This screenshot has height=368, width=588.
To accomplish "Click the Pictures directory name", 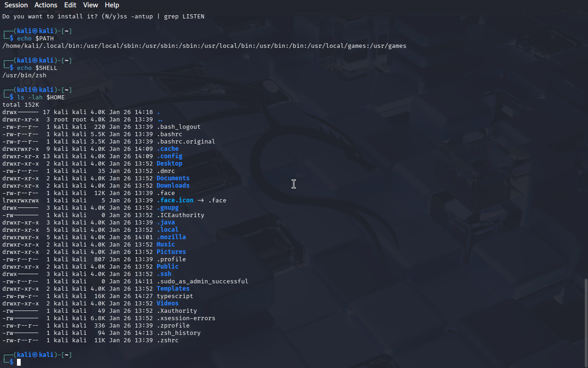I will (171, 252).
